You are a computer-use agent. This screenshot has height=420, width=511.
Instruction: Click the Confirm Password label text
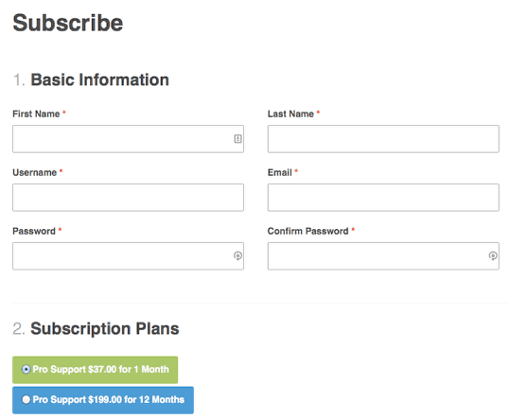tap(308, 232)
